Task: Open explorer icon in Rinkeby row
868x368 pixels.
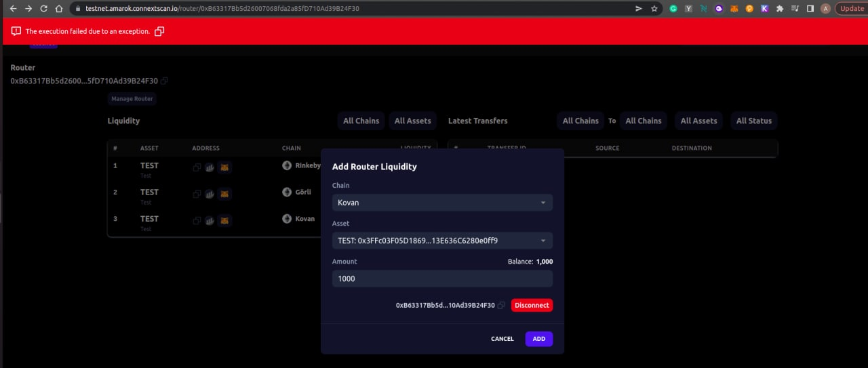Action: (210, 167)
